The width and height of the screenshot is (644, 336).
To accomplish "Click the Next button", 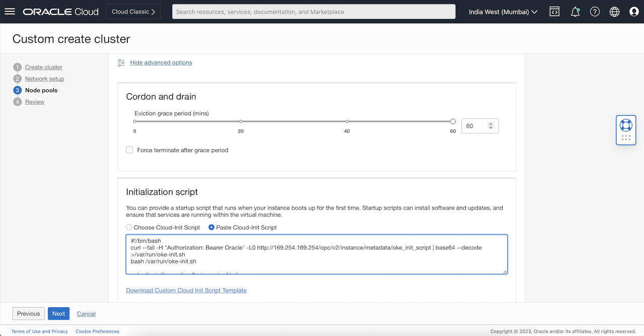I will [x=59, y=313].
